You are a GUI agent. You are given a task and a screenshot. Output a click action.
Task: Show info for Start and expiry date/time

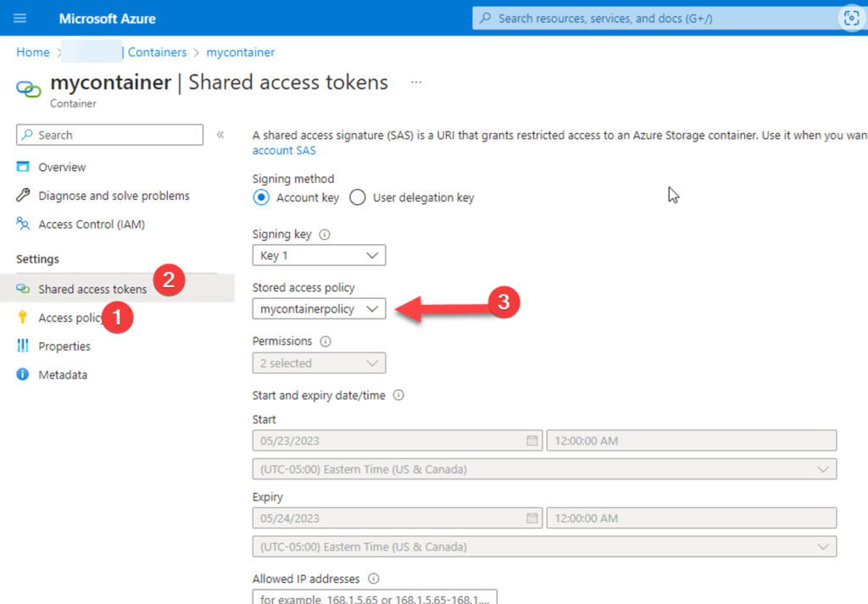click(x=398, y=396)
